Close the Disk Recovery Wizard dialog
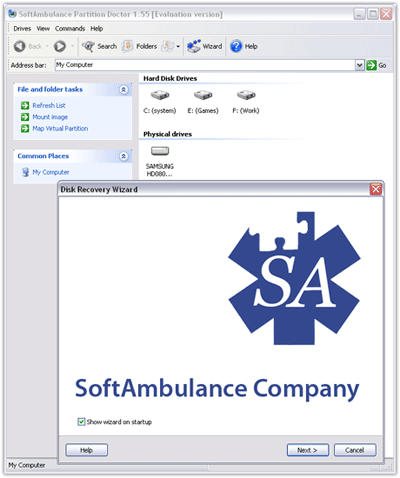The width and height of the screenshot is (400, 478). coord(376,189)
